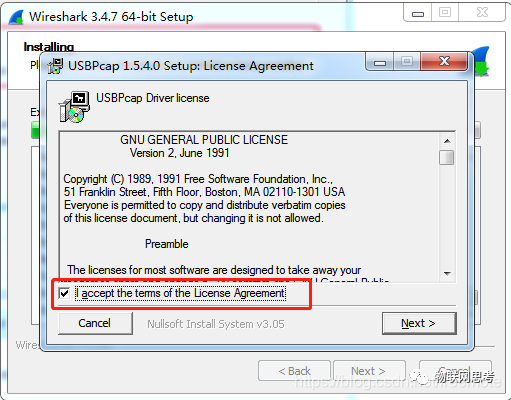This screenshot has height=400, width=511.
Task: Minimize the Wireshark 3.4.7 Setup window
Action: pos(418,13)
